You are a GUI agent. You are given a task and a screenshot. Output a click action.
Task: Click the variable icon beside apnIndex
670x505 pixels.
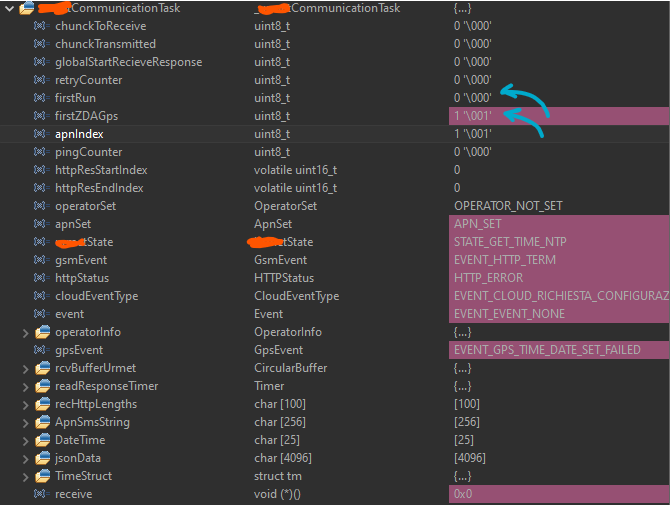pyautogui.click(x=42, y=134)
